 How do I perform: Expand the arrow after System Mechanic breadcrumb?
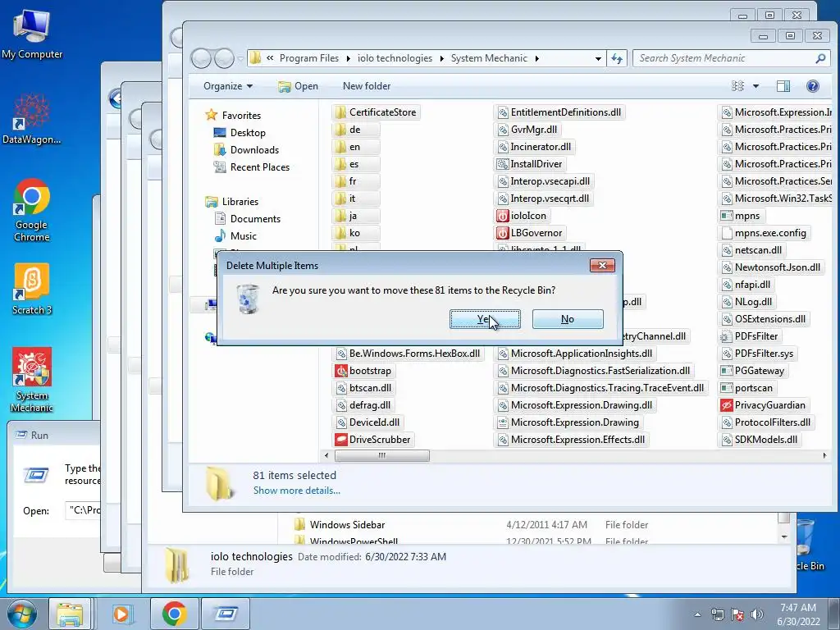click(x=536, y=58)
